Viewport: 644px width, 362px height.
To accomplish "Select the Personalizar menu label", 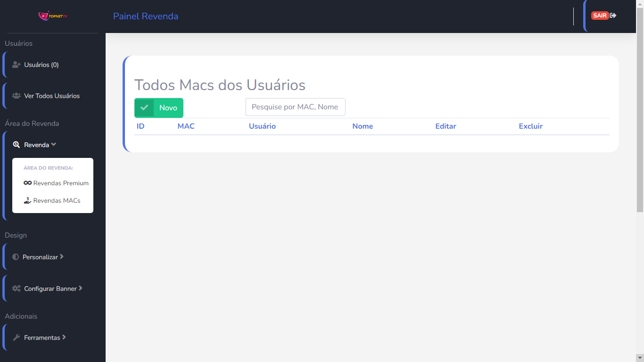I will (x=40, y=257).
